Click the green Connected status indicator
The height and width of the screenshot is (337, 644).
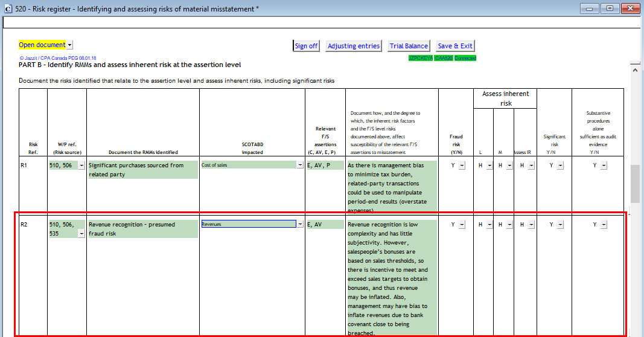465,58
